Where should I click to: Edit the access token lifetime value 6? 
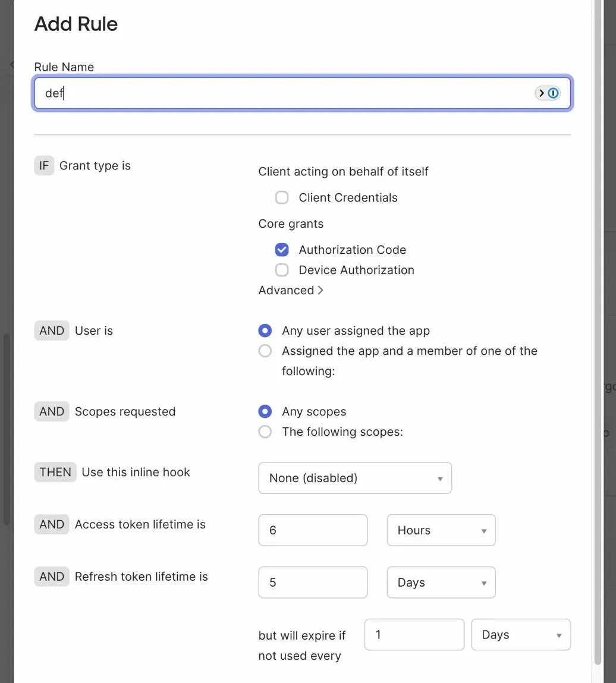313,530
